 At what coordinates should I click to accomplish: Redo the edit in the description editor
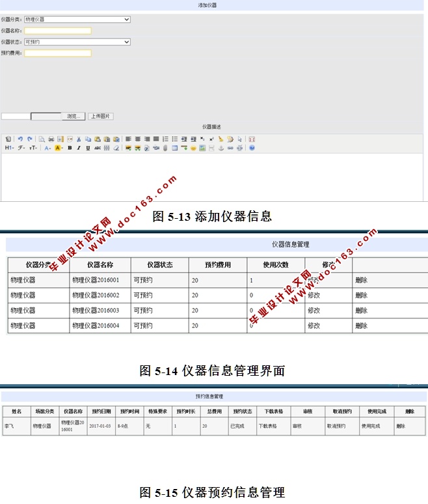click(x=29, y=139)
